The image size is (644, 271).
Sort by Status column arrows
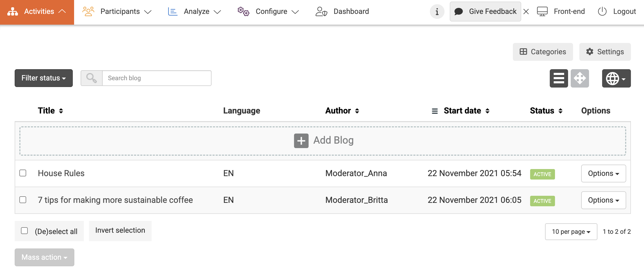coord(560,111)
